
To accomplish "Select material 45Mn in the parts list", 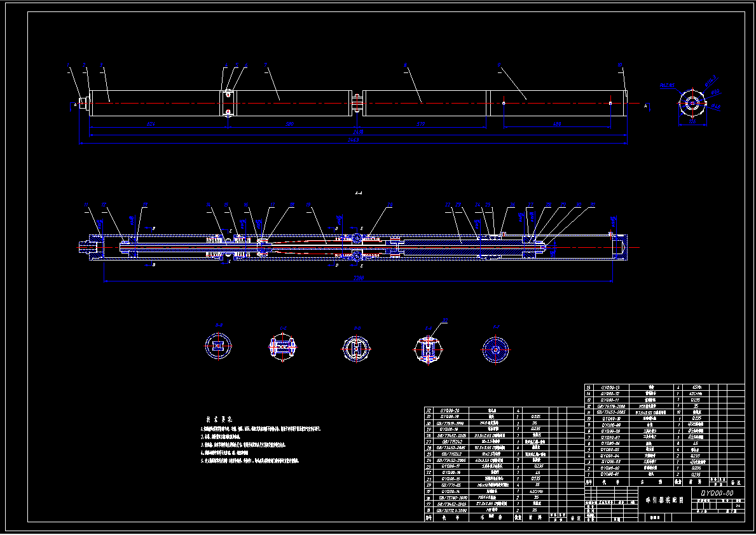I will pyautogui.click(x=696, y=388).
